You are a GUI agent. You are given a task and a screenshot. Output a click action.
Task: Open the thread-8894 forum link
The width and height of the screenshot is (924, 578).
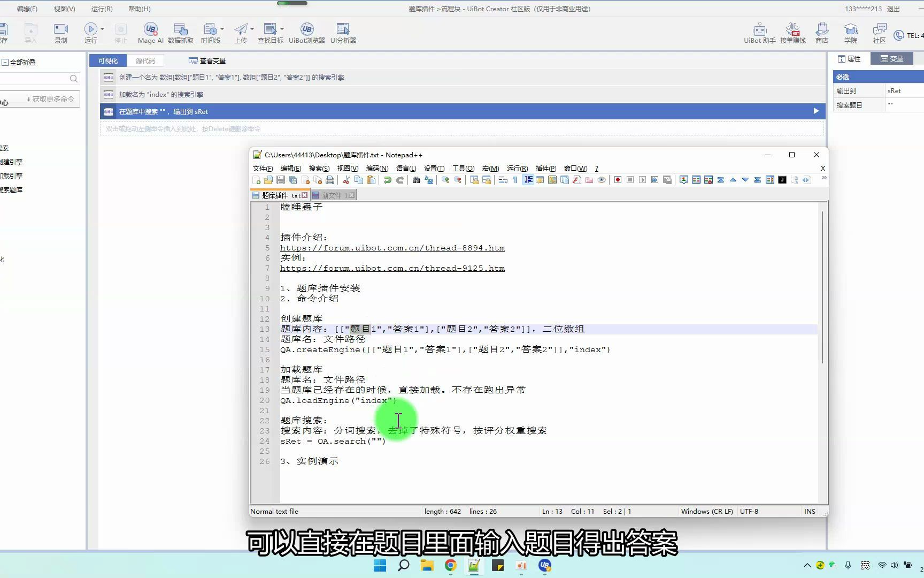392,248
